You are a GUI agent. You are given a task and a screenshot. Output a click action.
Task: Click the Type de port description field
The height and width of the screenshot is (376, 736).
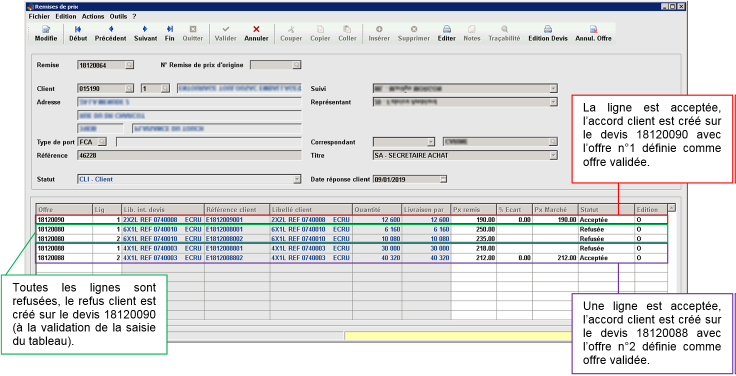point(209,142)
